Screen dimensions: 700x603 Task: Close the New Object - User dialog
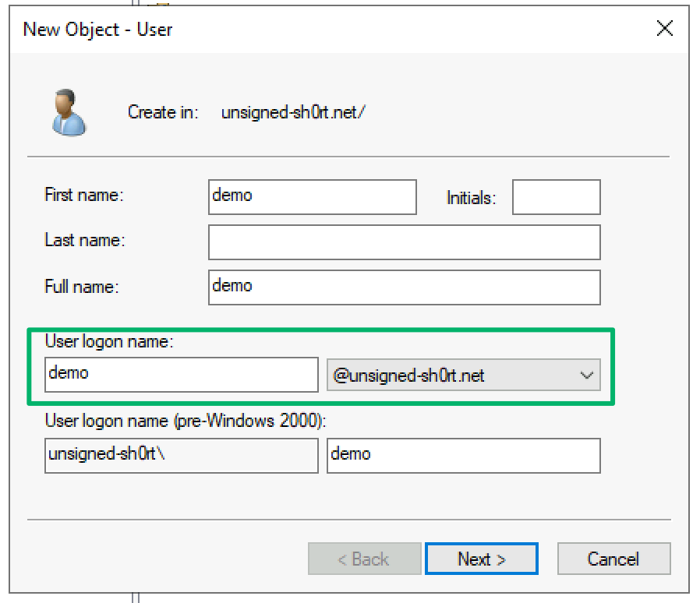click(664, 30)
